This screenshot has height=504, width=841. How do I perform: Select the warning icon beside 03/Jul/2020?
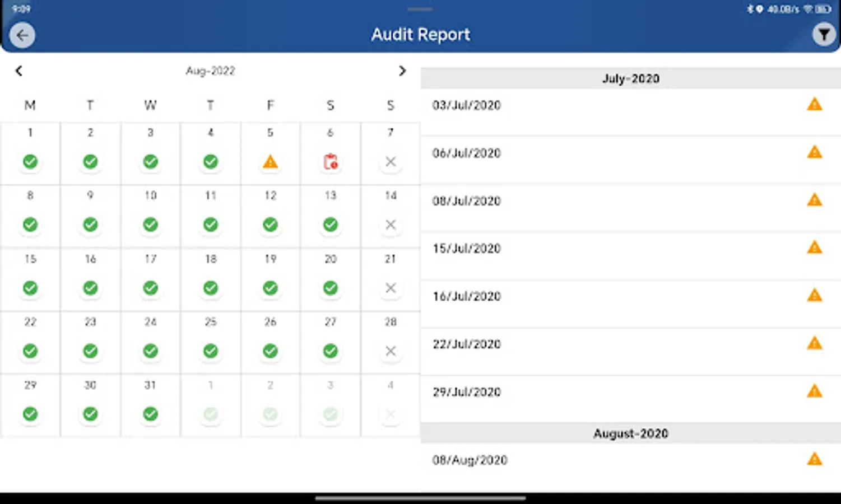coord(814,104)
